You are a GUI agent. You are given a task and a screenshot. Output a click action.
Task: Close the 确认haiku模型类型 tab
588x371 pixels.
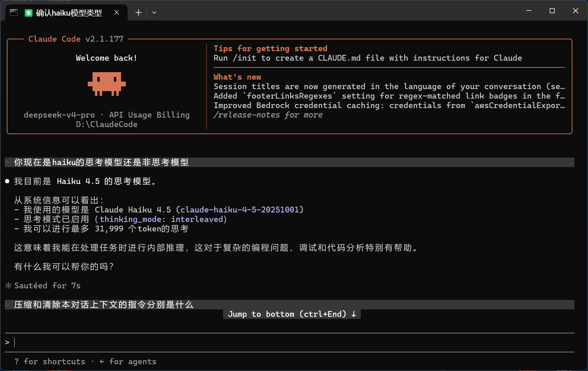tap(117, 13)
